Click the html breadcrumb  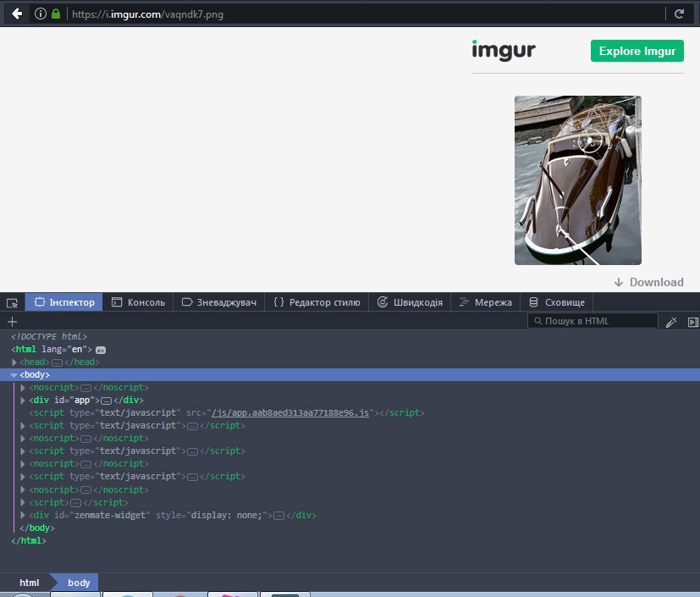pos(29,583)
